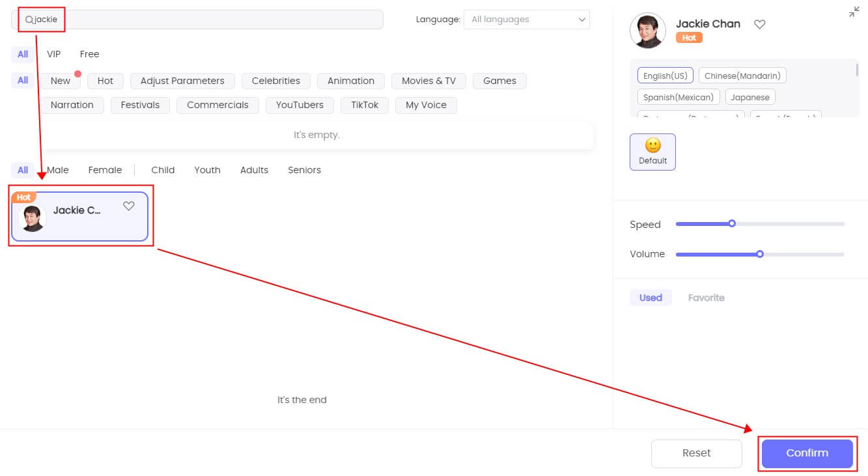The width and height of the screenshot is (868, 476).
Task: Choose the Narration category
Action: pos(72,105)
